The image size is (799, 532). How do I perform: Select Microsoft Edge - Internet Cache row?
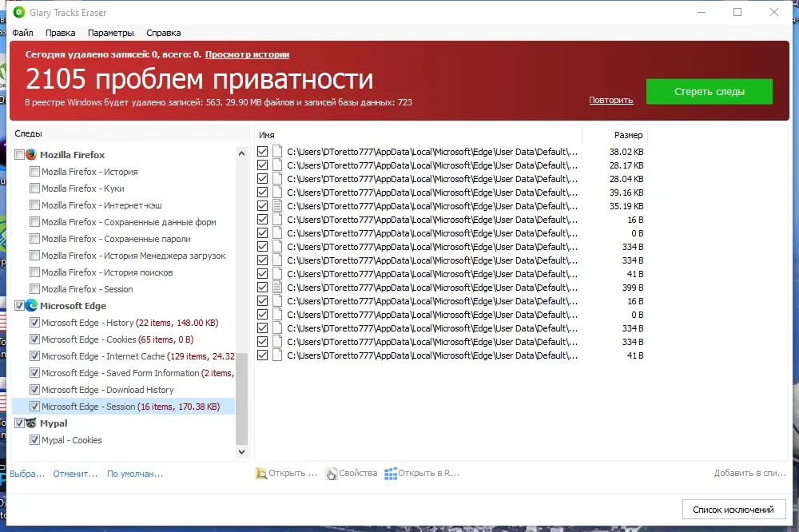pos(138,356)
